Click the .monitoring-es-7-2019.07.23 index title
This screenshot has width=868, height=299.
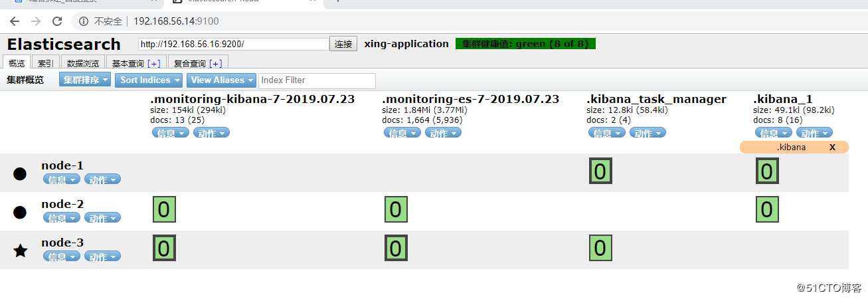point(471,99)
